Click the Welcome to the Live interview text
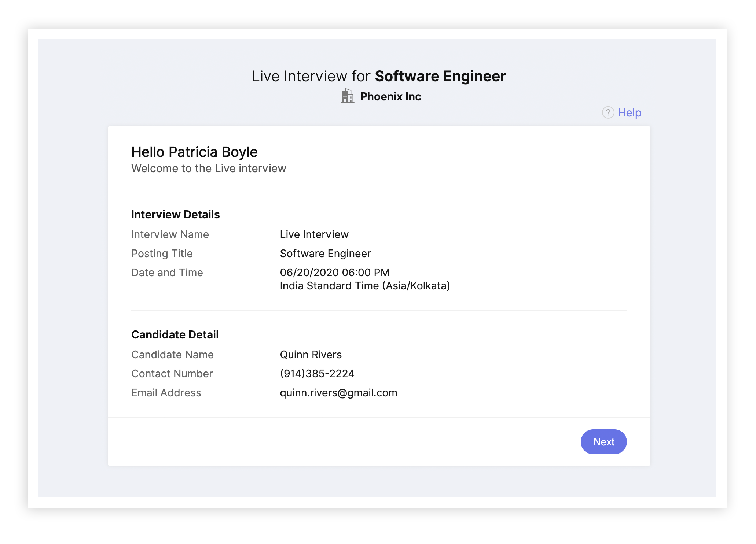Image resolution: width=756 pixels, height=544 pixels. click(208, 169)
